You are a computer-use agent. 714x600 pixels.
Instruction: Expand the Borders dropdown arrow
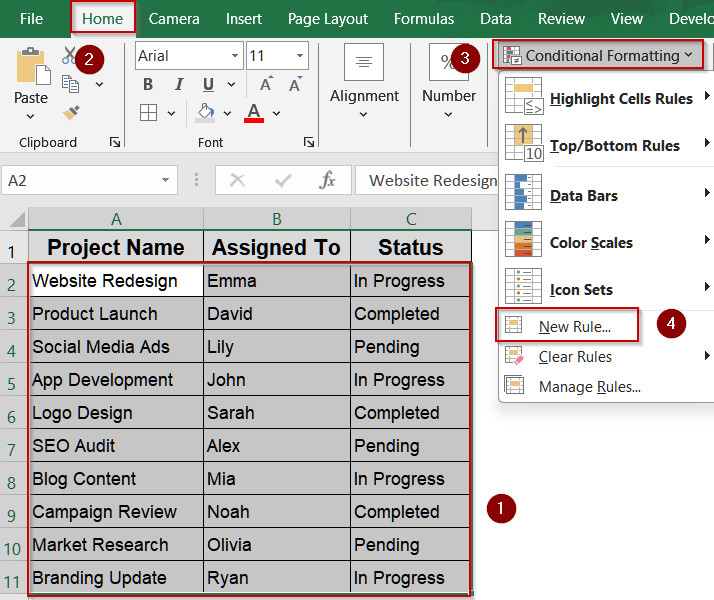[171, 113]
